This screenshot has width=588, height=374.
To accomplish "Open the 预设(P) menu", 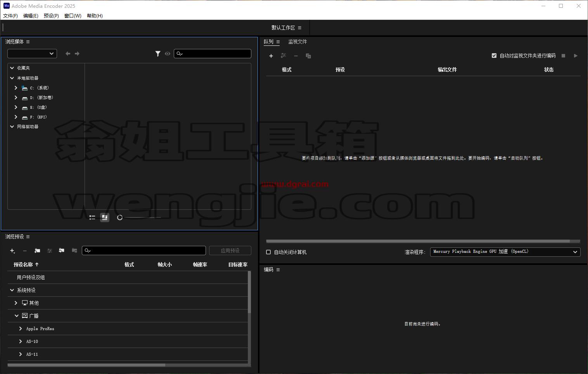I will pos(51,16).
